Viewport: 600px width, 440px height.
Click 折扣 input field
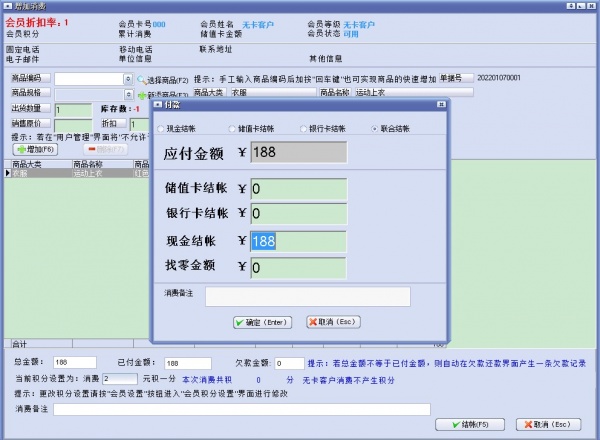tap(139, 124)
